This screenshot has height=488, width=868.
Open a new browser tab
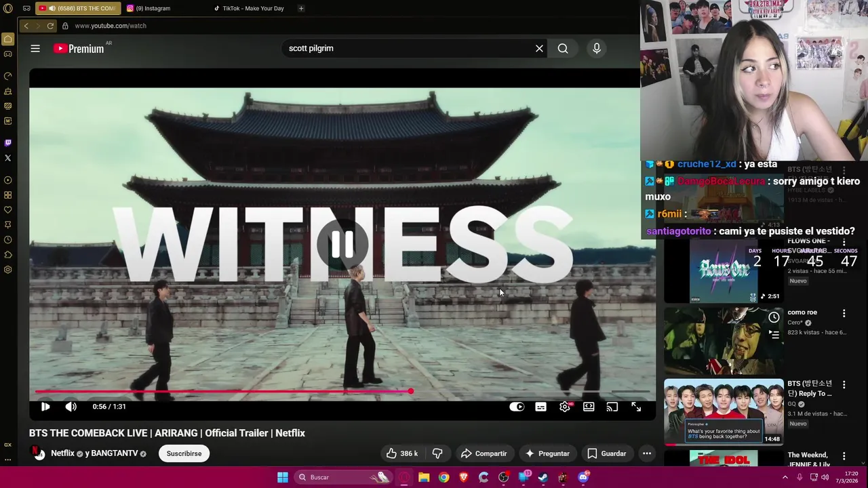[x=301, y=8]
